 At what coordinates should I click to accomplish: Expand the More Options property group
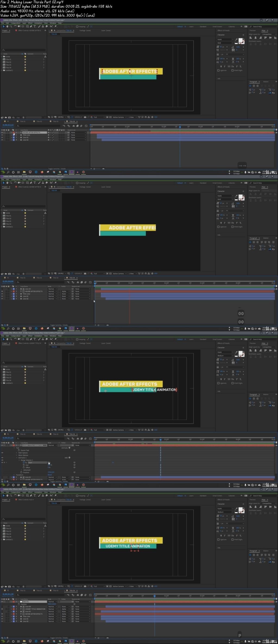point(16,455)
